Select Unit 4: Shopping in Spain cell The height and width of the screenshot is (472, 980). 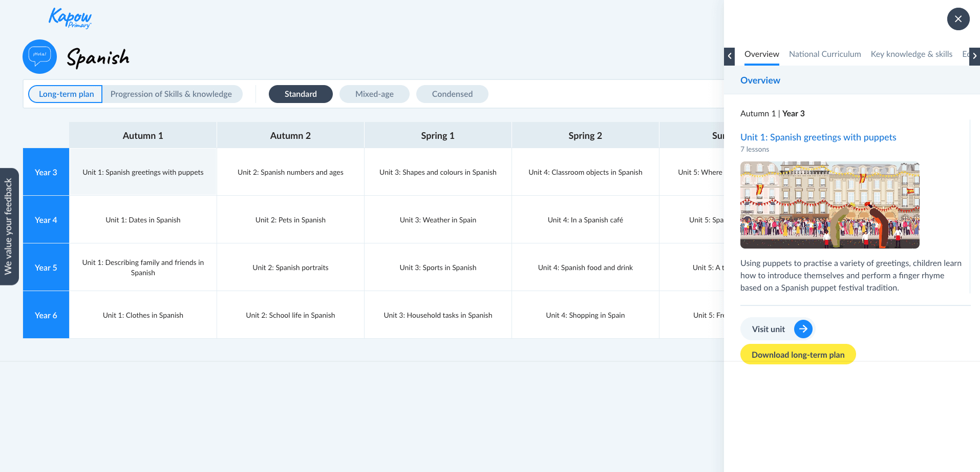(585, 315)
